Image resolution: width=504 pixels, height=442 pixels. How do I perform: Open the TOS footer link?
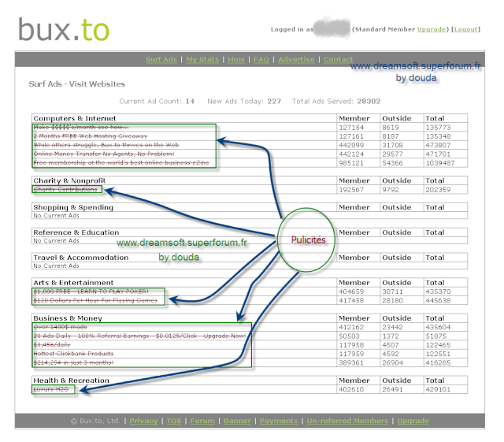click(x=174, y=421)
